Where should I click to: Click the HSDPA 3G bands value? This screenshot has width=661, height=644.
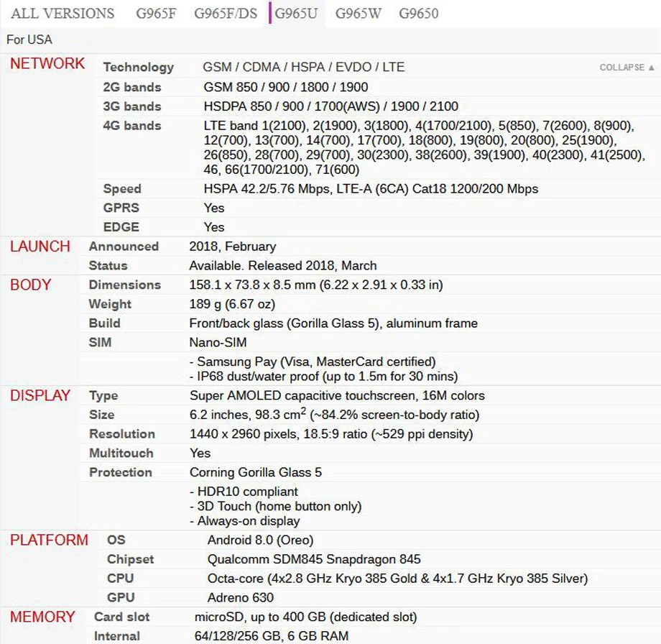[x=331, y=106]
